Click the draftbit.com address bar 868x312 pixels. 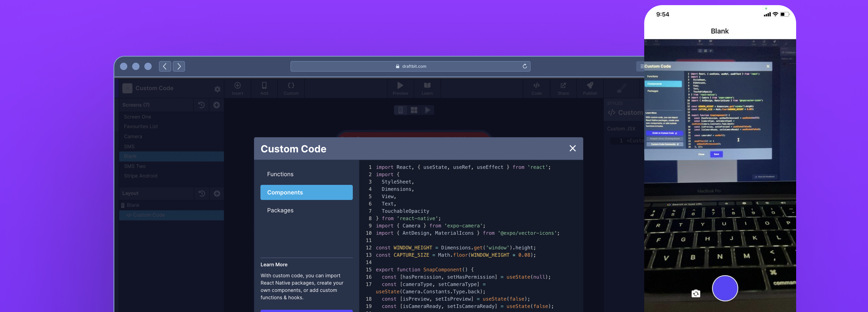410,67
